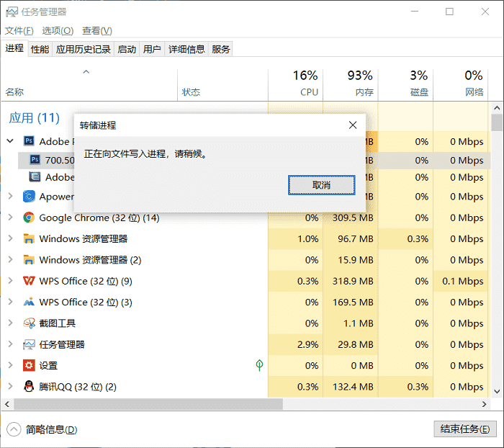Expand the WPS Office (9) group
The height and width of the screenshot is (448, 504).
[10, 281]
